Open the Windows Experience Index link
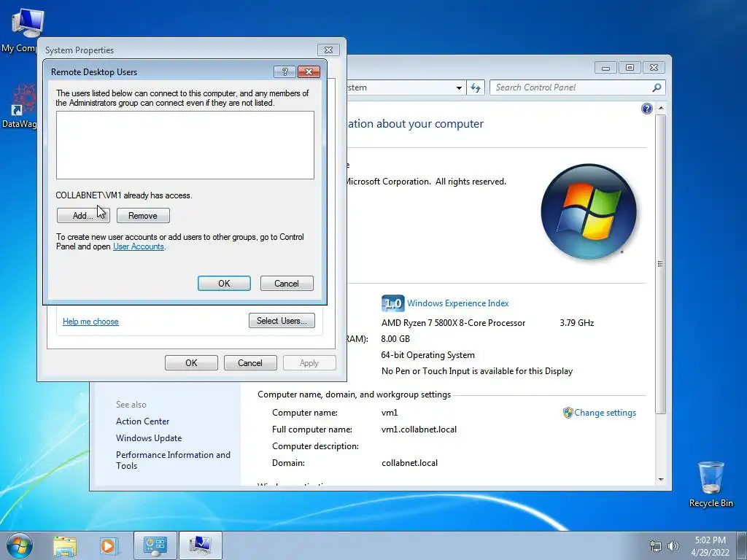This screenshot has height=560, width=747. coord(458,303)
